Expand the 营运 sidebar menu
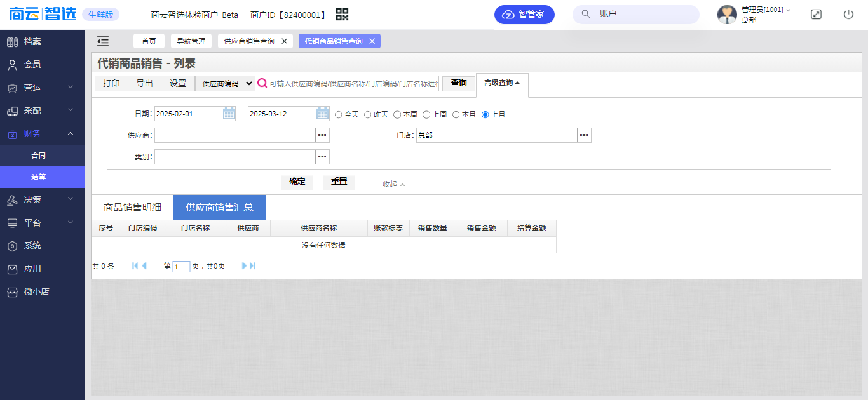 [x=42, y=88]
